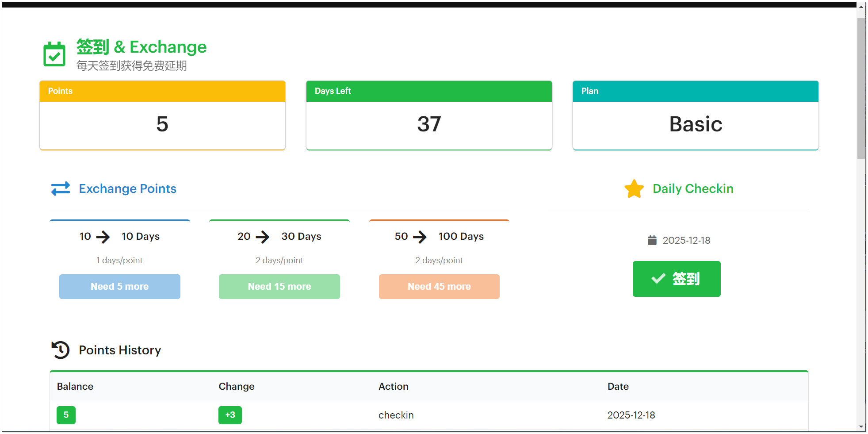Image resolution: width=868 pixels, height=434 pixels.
Task: Click the Points History clock icon
Action: [61, 350]
